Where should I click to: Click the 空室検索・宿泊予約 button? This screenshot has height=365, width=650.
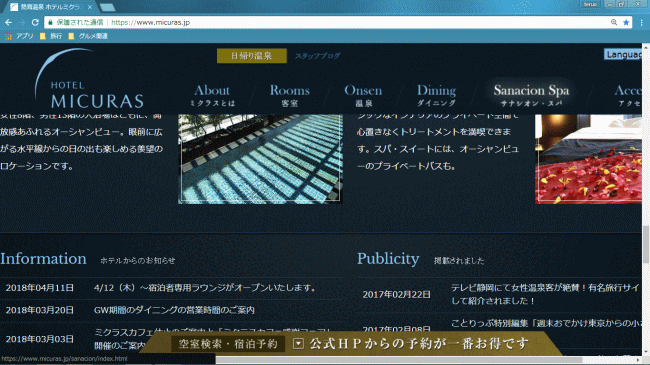[x=228, y=344]
